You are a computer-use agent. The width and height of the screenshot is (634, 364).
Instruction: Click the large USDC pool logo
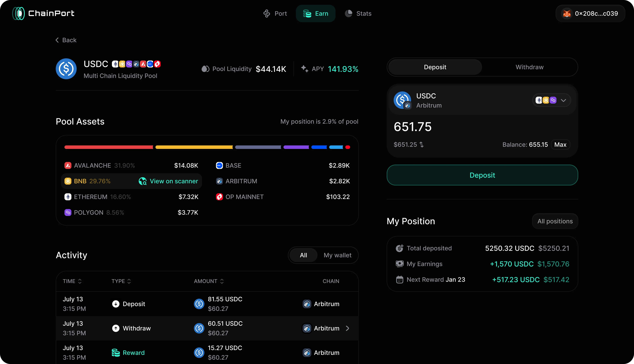(x=66, y=69)
